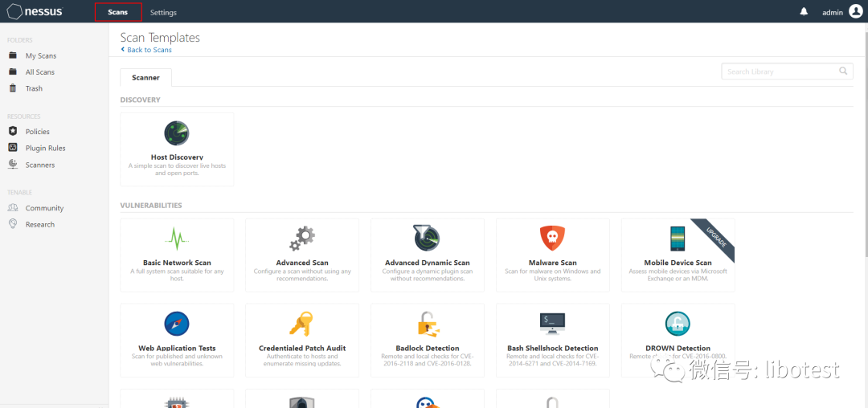The height and width of the screenshot is (408, 868).
Task: Click the Trash bin icon
Action: pyautogui.click(x=13, y=88)
